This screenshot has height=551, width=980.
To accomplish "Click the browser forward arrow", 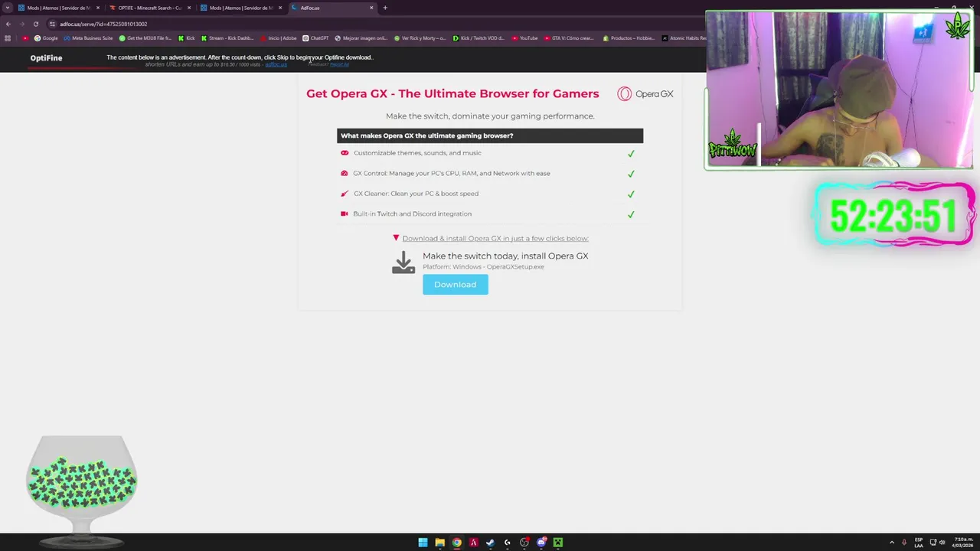I will tap(21, 24).
